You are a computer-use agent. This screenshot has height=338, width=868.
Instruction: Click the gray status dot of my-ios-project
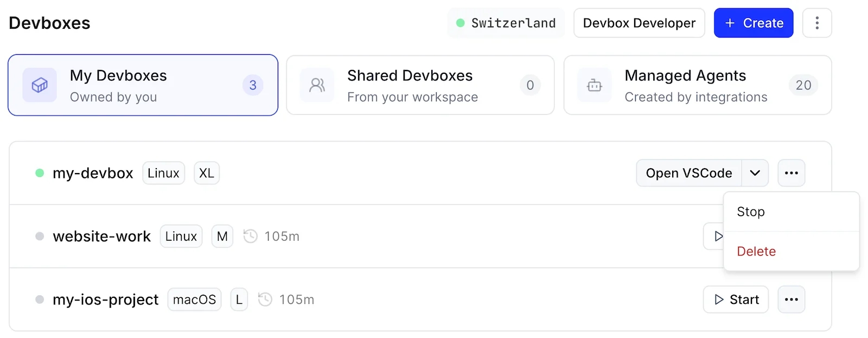pyautogui.click(x=40, y=299)
